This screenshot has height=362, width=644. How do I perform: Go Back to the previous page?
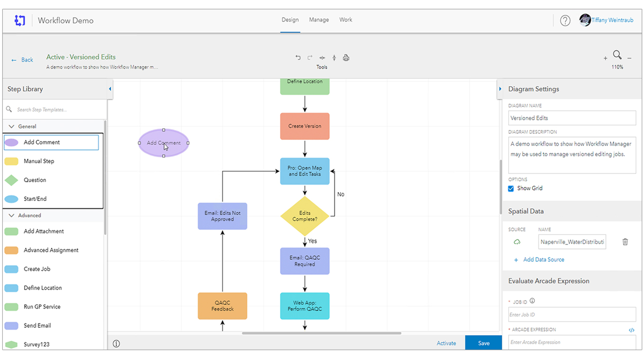click(x=22, y=60)
